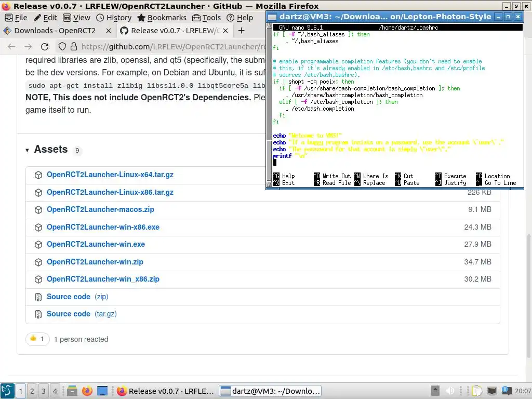Click package icon beside OpenRCT2Launcher-macos.zip
The height and width of the screenshot is (399, 532).
click(x=38, y=210)
